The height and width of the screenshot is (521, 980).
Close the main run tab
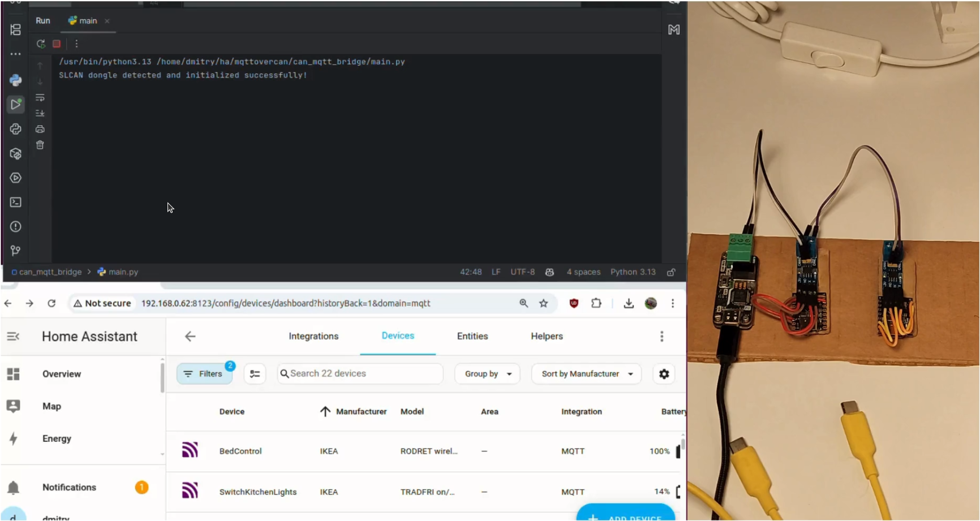pyautogui.click(x=107, y=21)
